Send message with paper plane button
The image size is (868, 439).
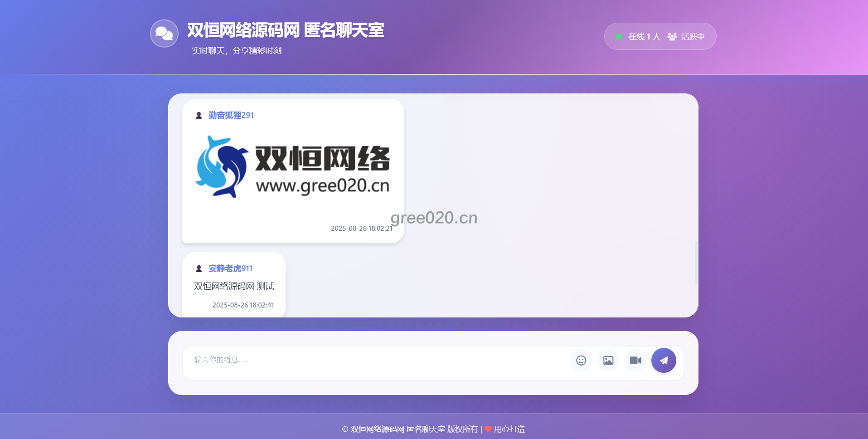point(664,361)
